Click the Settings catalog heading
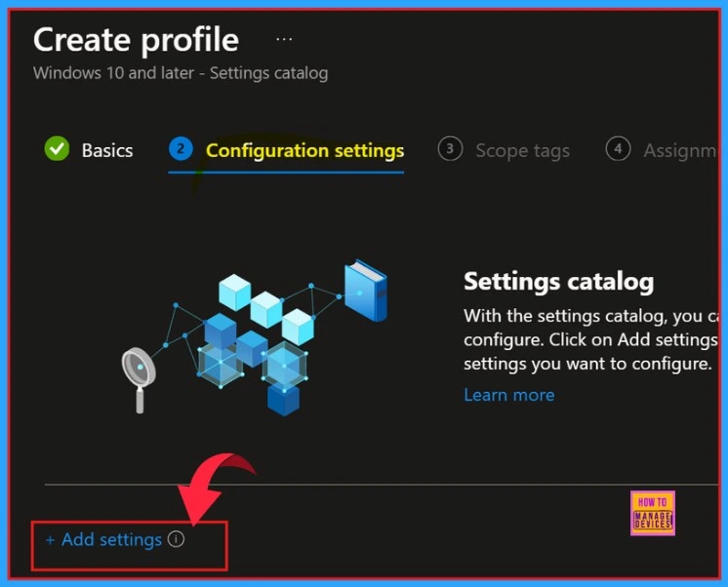 (x=558, y=281)
